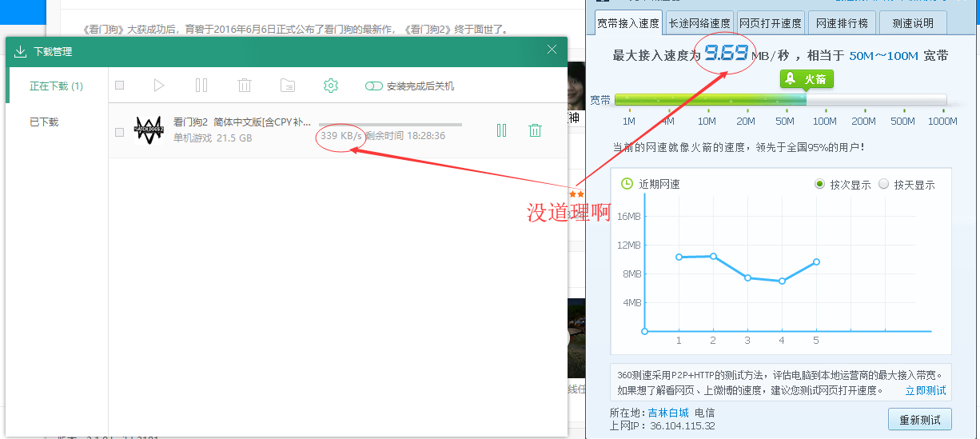The width and height of the screenshot is (980, 439).
Task: Click data point 5 on speed chart
Action: tap(816, 261)
